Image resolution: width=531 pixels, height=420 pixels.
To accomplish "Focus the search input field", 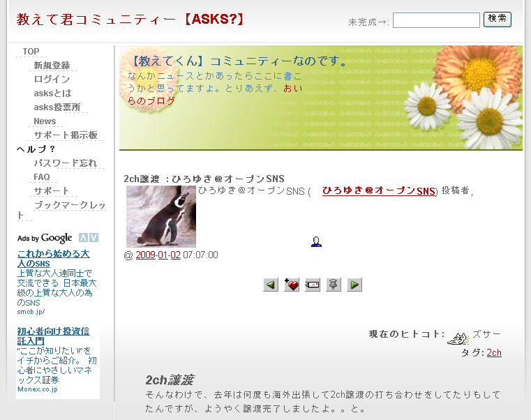I will (x=436, y=20).
